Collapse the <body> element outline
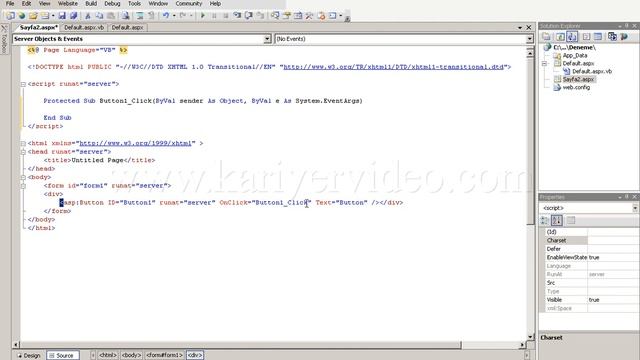 (x=23, y=178)
